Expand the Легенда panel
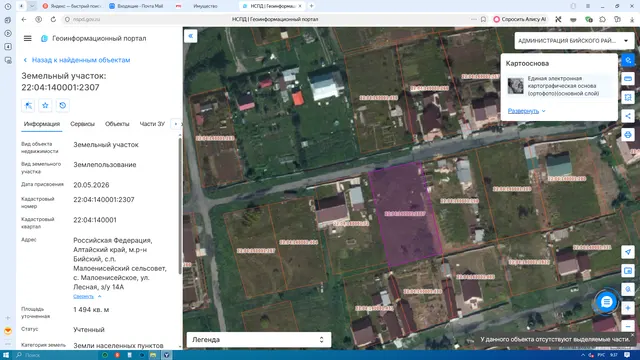 259,340
